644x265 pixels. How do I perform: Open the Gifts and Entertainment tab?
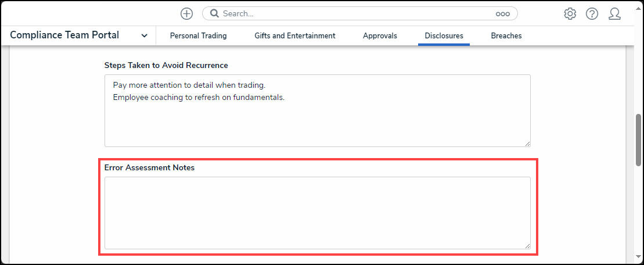[294, 35]
